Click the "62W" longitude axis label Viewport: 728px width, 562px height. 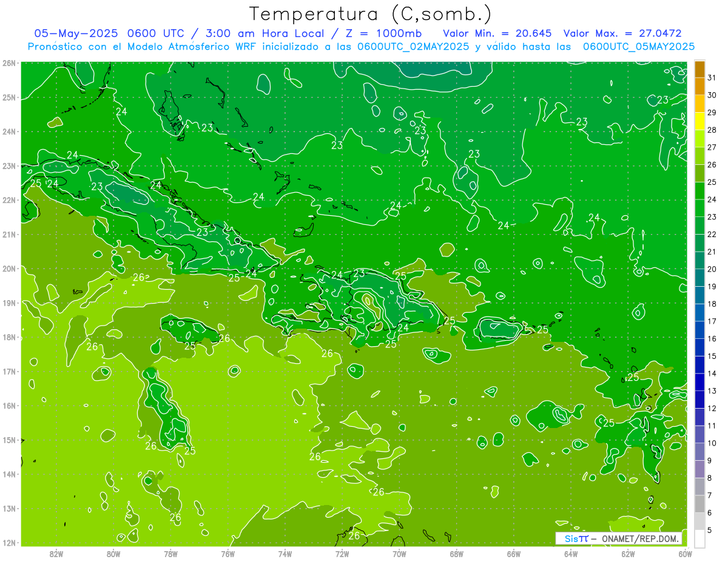pyautogui.click(x=628, y=554)
